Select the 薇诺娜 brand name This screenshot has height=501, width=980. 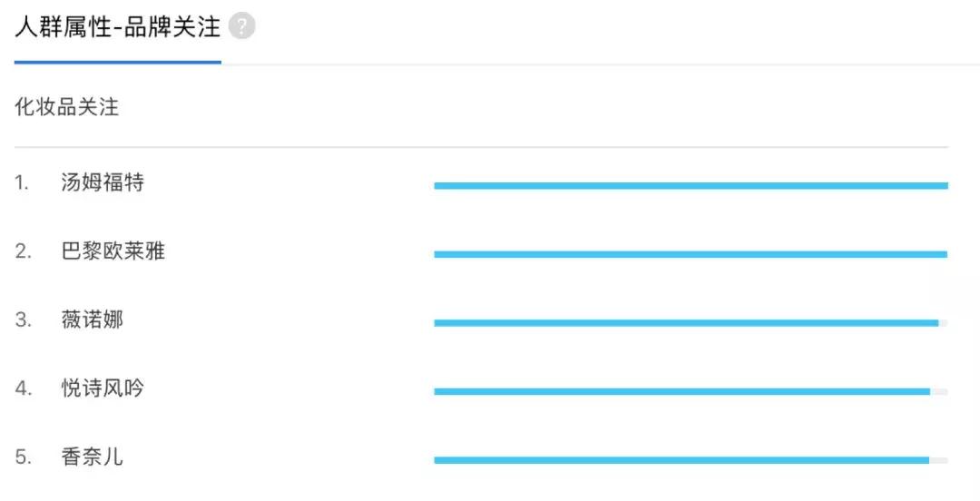pos(93,319)
